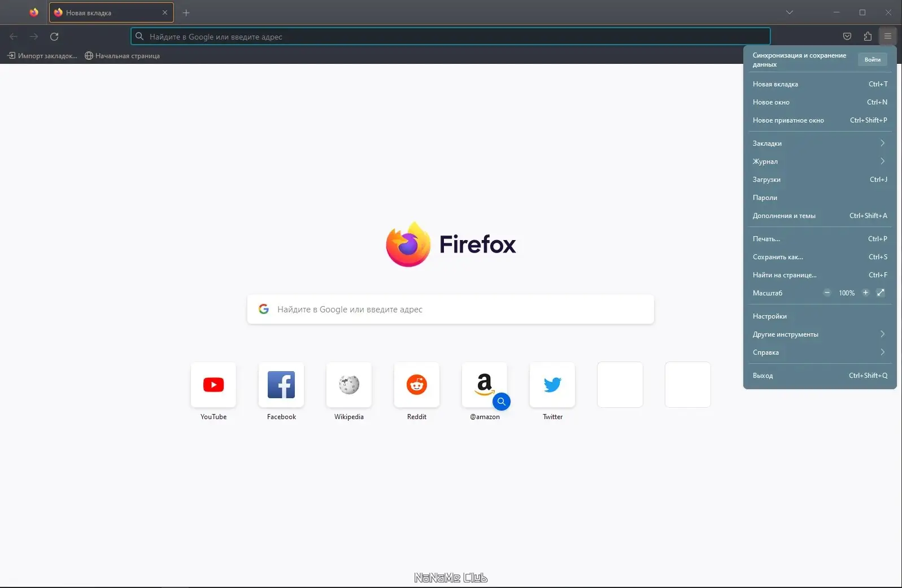902x588 pixels.
Task: Click the Firefox View icon in tab bar
Action: (x=34, y=12)
